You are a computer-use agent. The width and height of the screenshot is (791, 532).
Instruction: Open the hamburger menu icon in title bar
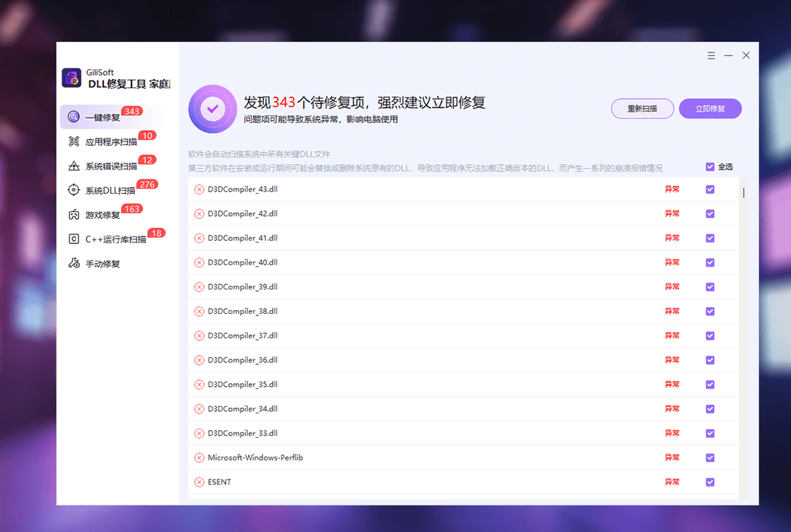pos(711,55)
